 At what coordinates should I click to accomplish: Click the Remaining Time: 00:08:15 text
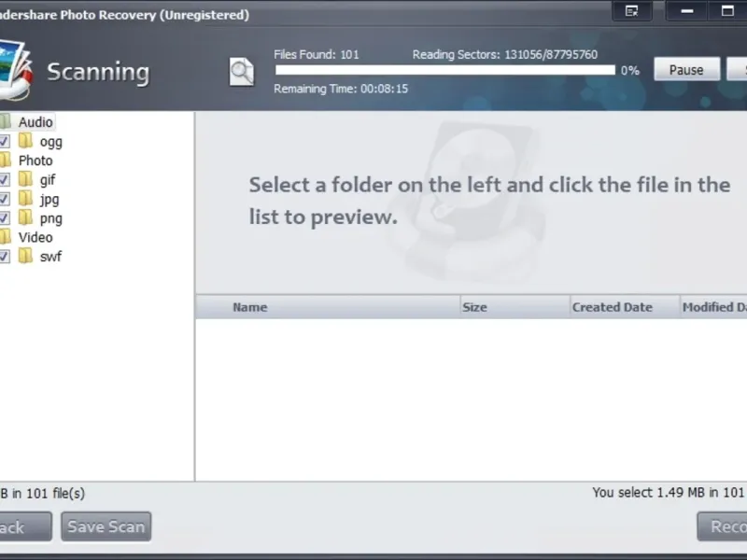[341, 89]
